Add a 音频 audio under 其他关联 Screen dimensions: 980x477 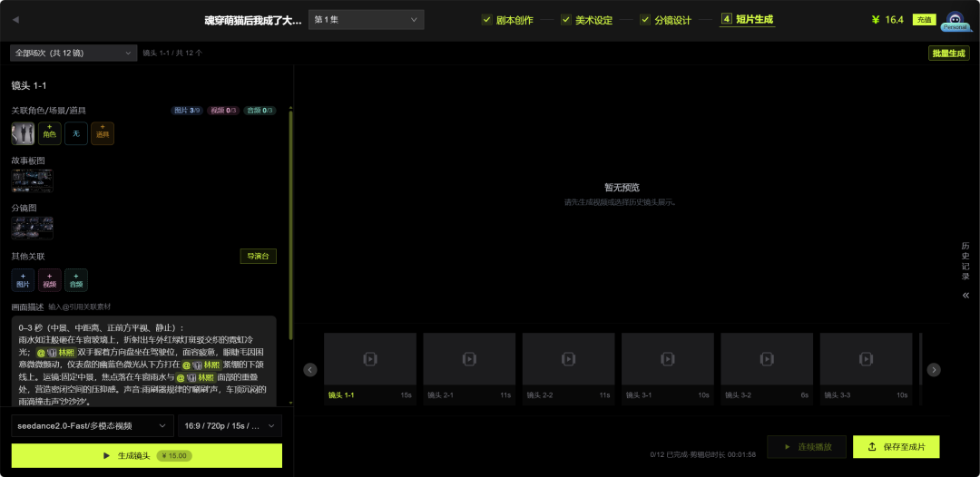76,279
